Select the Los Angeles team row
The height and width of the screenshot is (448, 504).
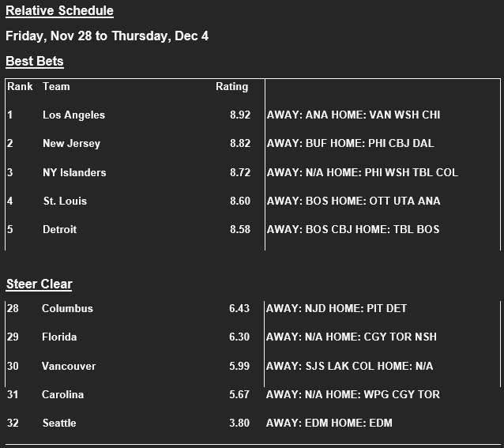(73, 115)
